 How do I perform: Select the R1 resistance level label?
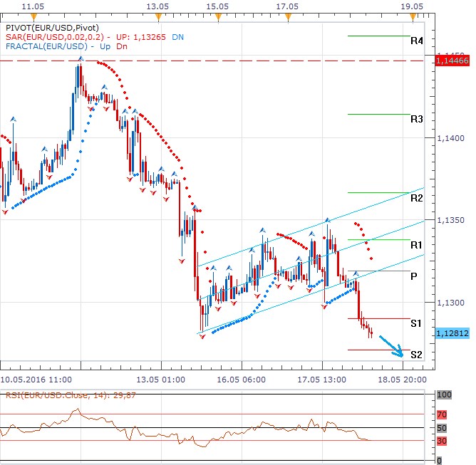pos(417,245)
